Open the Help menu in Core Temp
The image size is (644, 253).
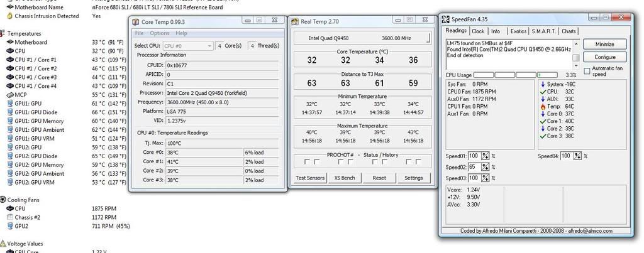181,33
